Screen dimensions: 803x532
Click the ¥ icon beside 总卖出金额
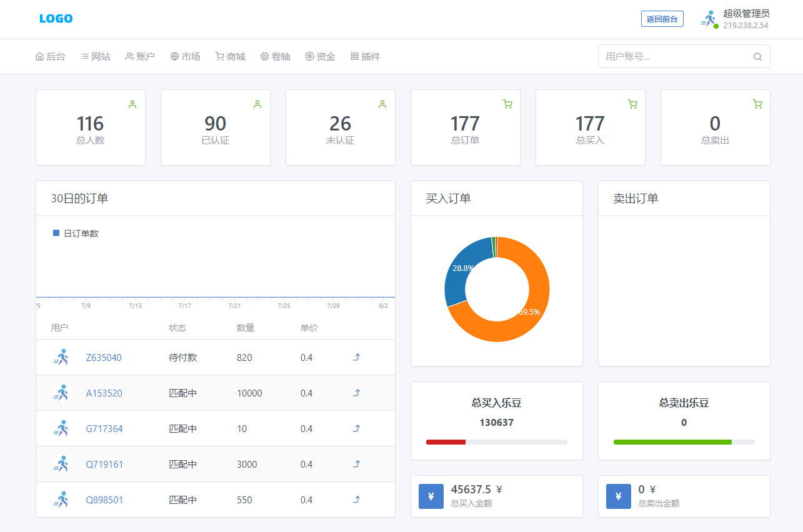[x=618, y=496]
